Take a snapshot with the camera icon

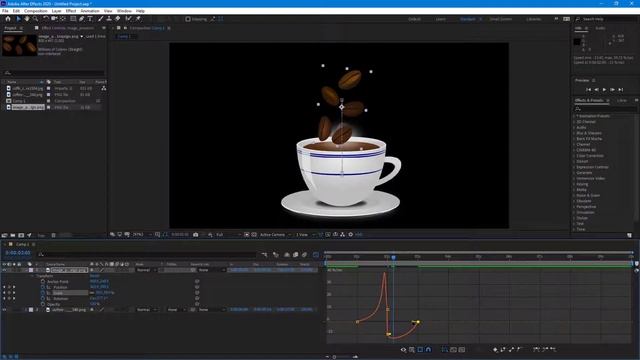point(196,235)
